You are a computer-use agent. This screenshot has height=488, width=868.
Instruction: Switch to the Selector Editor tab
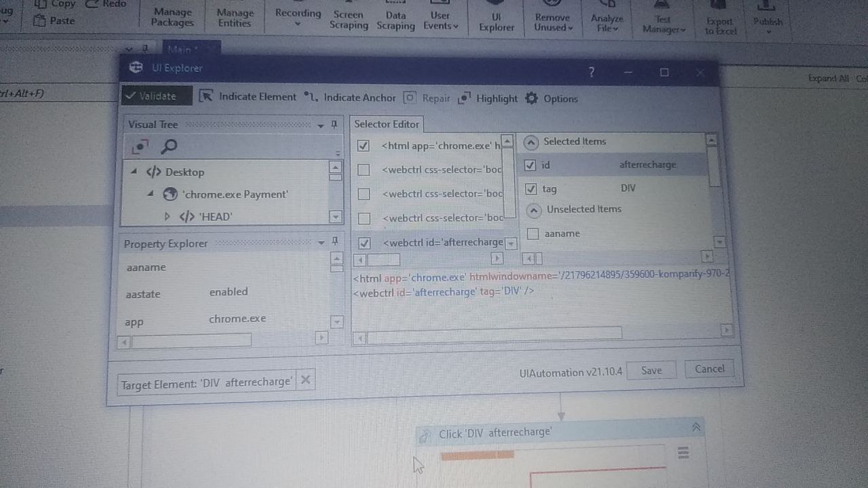pyautogui.click(x=387, y=124)
